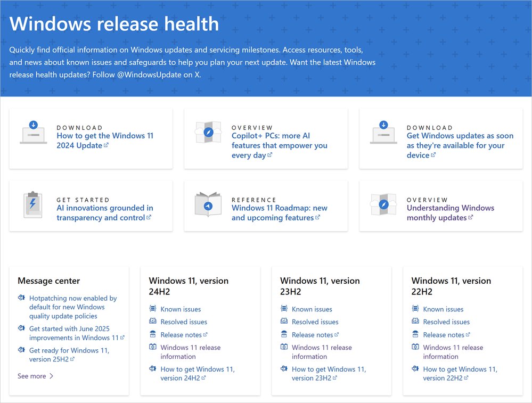Click the map compass icon beside Copilot+ PCs

point(208,133)
